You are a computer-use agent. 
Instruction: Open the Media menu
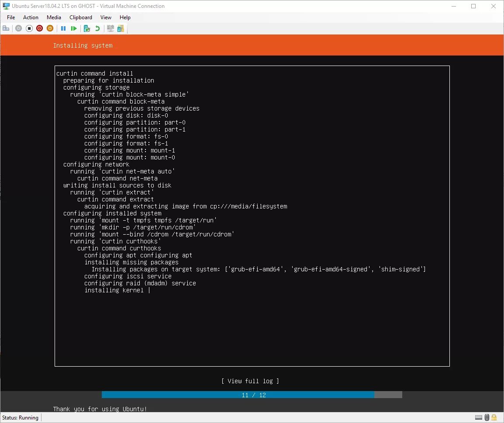[54, 17]
